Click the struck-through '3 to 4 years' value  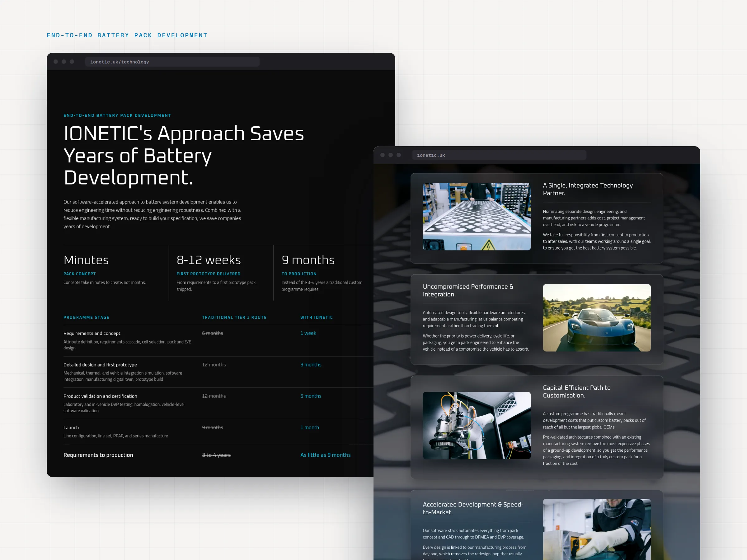pos(216,455)
